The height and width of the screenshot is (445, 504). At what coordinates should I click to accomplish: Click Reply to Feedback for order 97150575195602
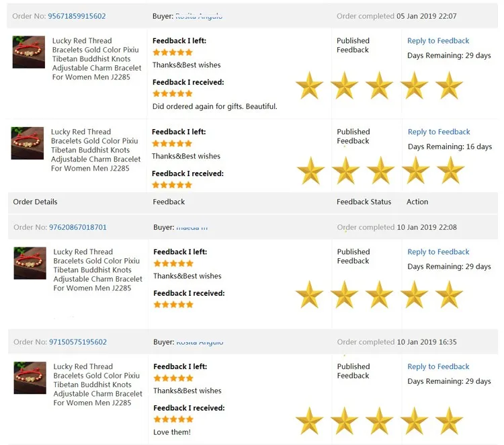coord(438,367)
